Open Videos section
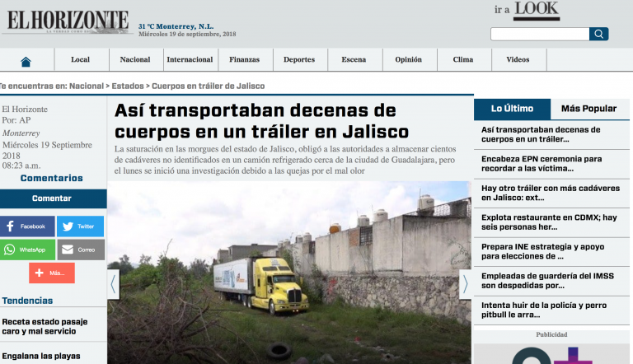Screen dimensions: 633x364 [x=518, y=60]
